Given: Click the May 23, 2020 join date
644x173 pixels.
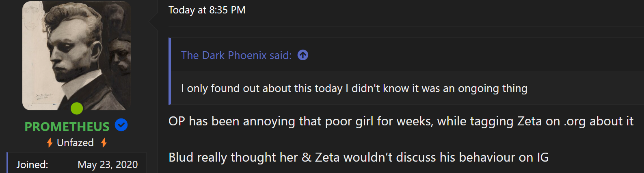Looking at the screenshot, I should [108, 164].
